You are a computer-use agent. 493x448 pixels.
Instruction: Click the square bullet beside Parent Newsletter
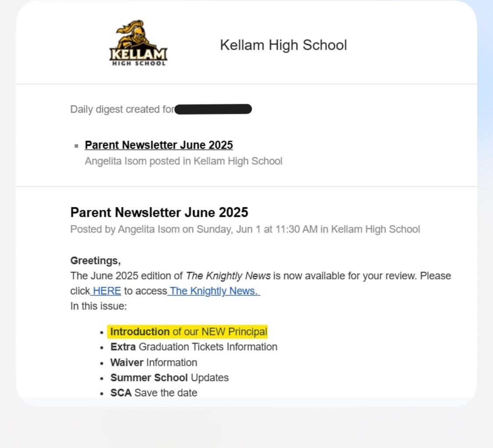point(76,146)
